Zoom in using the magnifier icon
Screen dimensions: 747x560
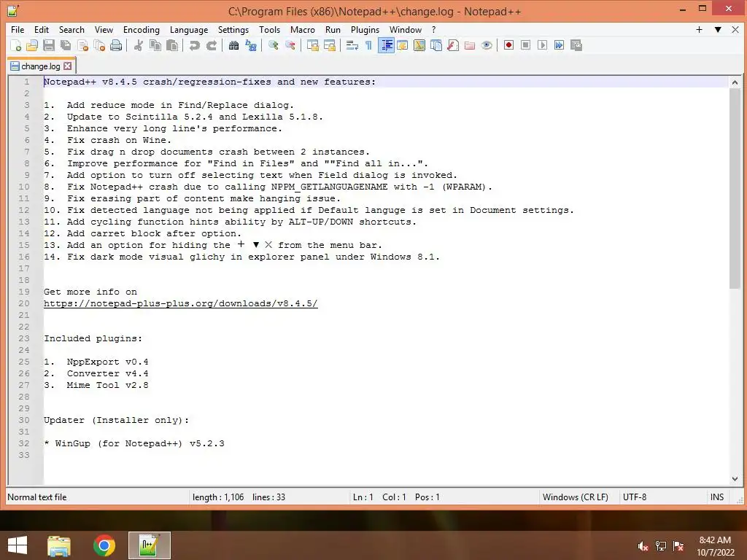(273, 45)
